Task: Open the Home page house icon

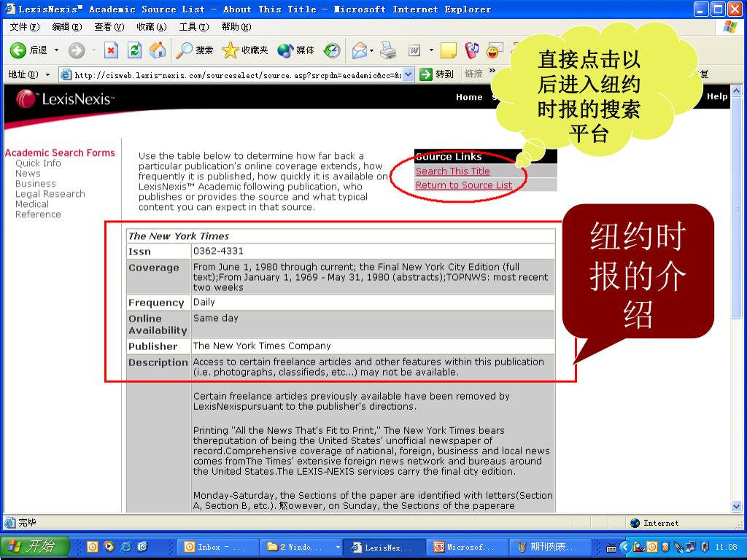Action: coord(158,50)
